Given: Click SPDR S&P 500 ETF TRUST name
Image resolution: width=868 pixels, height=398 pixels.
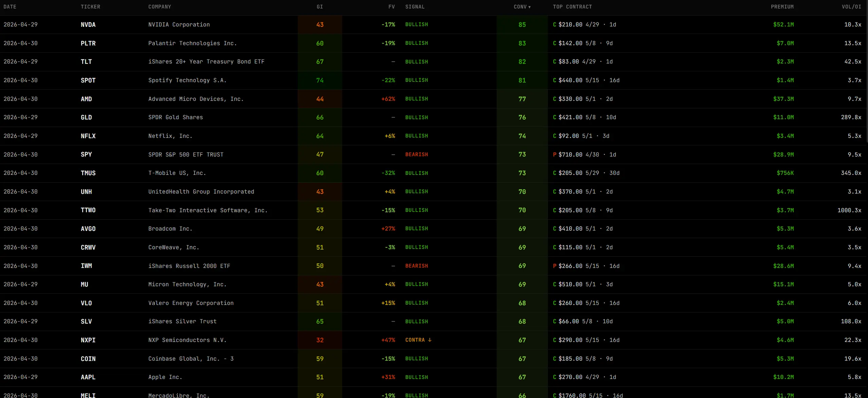Looking at the screenshot, I should click(x=186, y=155).
